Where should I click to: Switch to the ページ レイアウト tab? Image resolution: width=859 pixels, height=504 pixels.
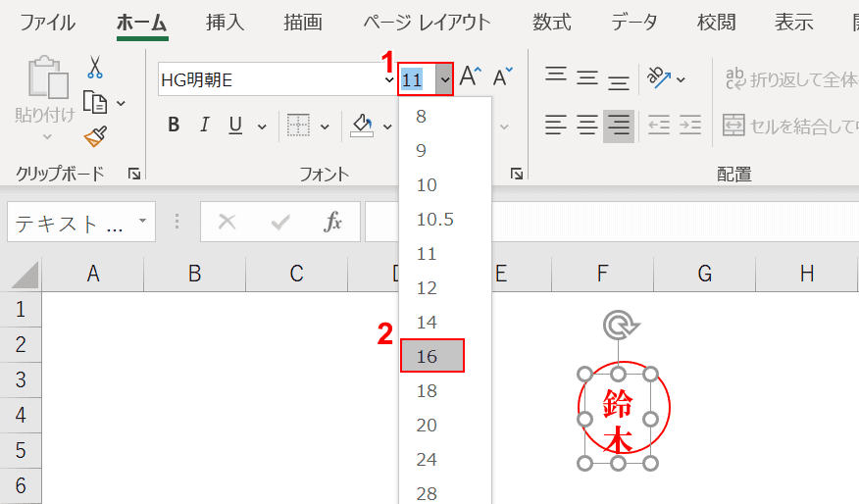point(427,23)
